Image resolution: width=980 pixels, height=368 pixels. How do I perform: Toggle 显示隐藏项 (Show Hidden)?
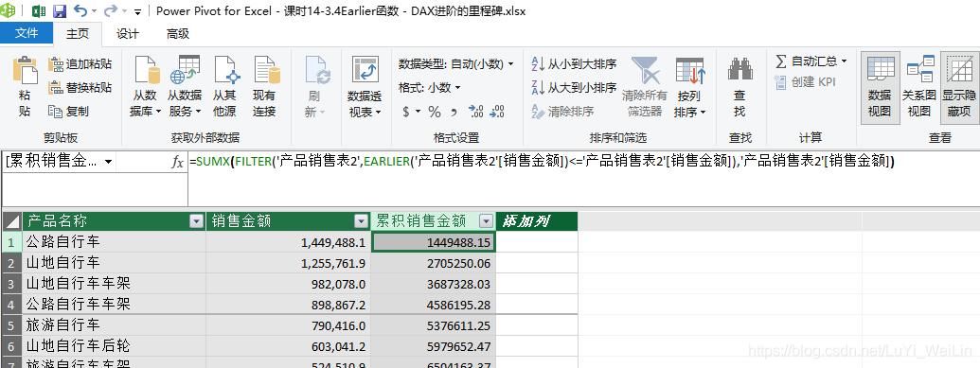959,87
